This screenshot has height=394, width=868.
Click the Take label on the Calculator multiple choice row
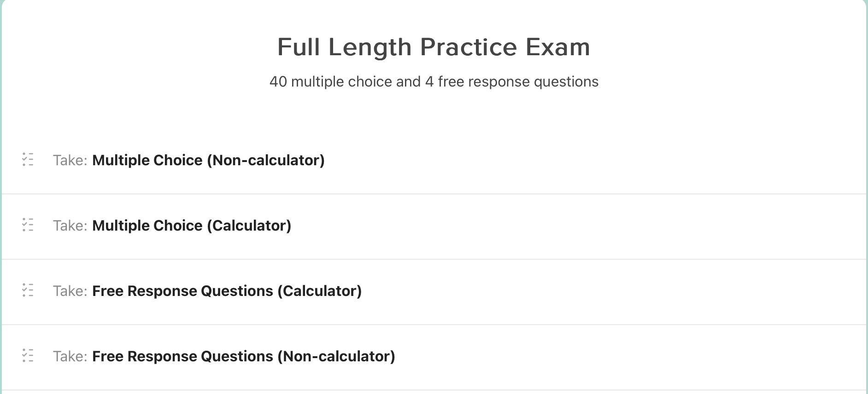coord(69,226)
